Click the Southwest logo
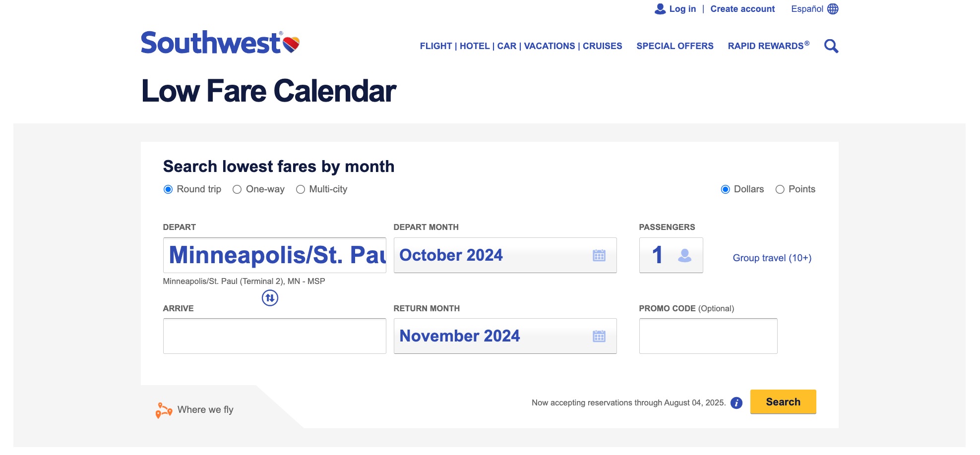This screenshot has width=980, height=455. 220,44
